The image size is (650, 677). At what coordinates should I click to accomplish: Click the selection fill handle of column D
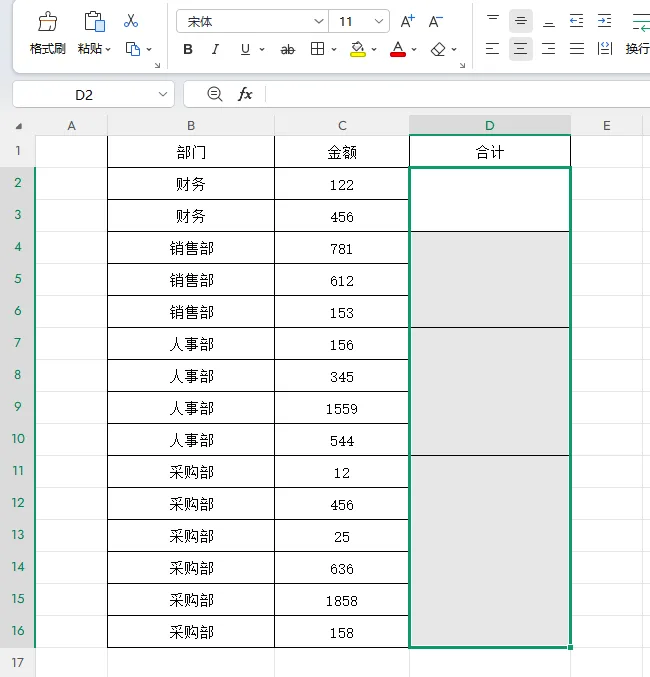[571, 647]
